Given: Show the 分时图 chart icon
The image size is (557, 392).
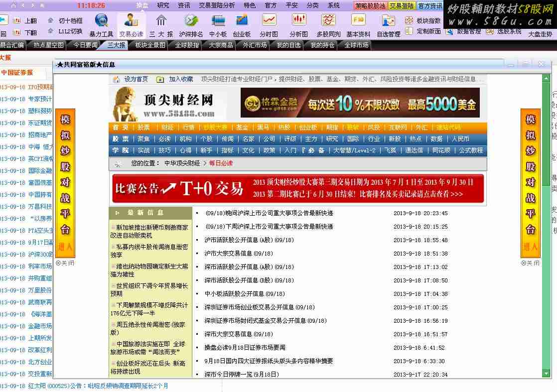Looking at the screenshot, I should coord(269,20).
